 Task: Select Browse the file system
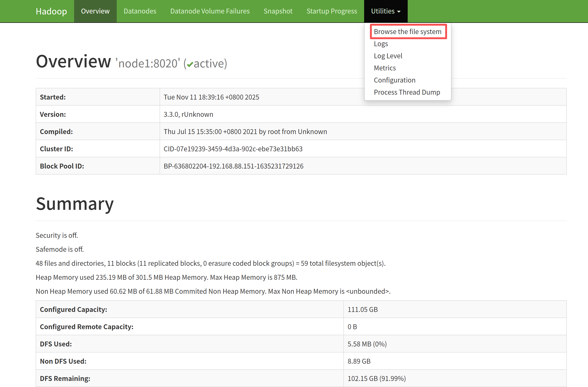407,32
